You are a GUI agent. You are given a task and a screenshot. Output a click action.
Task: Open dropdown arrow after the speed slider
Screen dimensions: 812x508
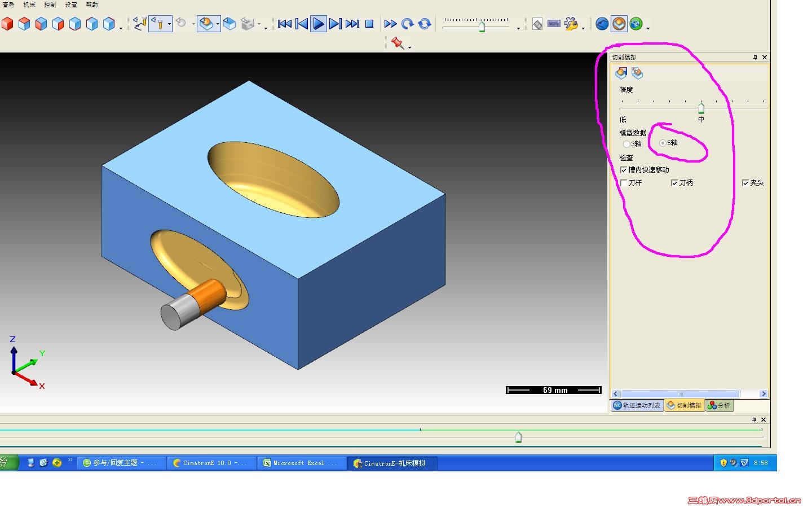tap(518, 27)
